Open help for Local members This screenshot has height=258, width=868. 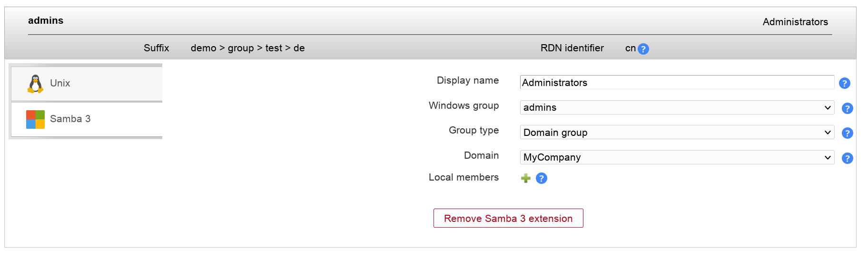(x=541, y=178)
